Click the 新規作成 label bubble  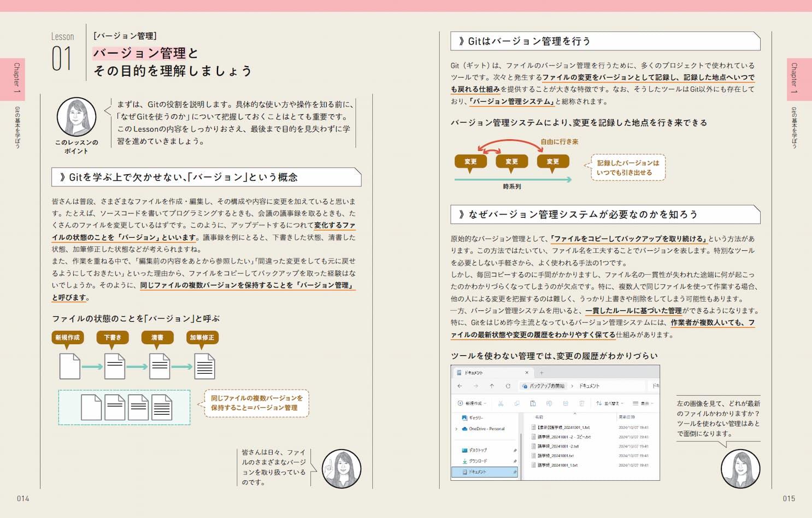pos(67,338)
